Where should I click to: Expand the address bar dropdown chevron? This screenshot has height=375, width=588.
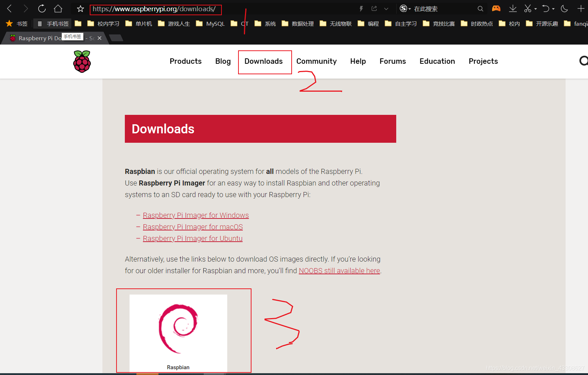click(386, 9)
